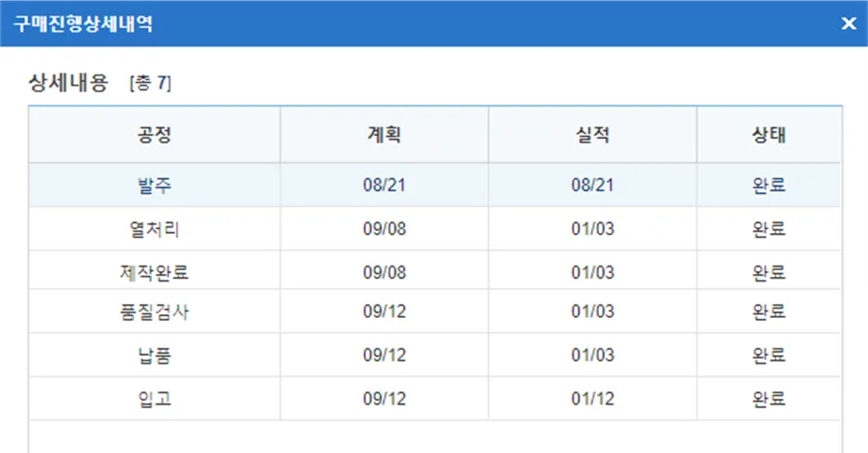Select the 열처리 process row

154,228
